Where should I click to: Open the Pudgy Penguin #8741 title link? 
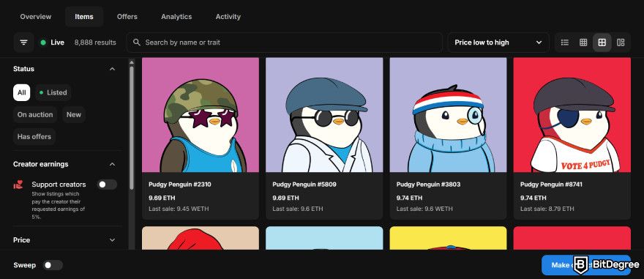coord(552,185)
